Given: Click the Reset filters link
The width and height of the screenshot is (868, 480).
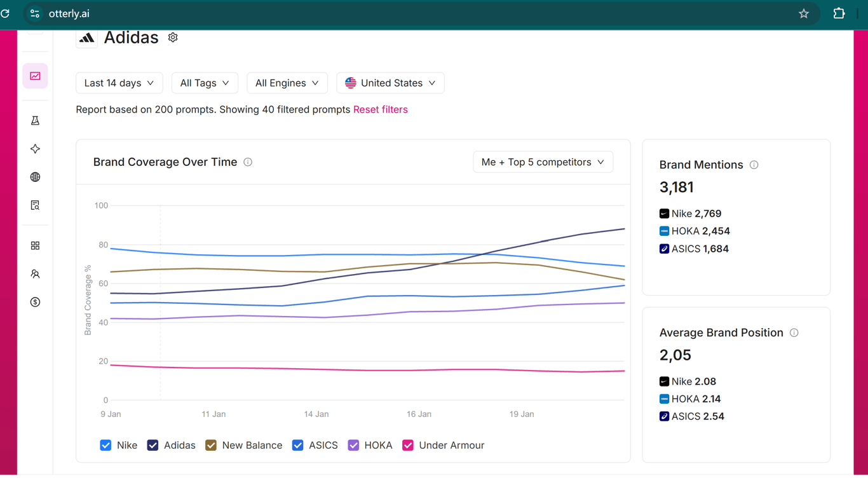Looking at the screenshot, I should (x=381, y=109).
